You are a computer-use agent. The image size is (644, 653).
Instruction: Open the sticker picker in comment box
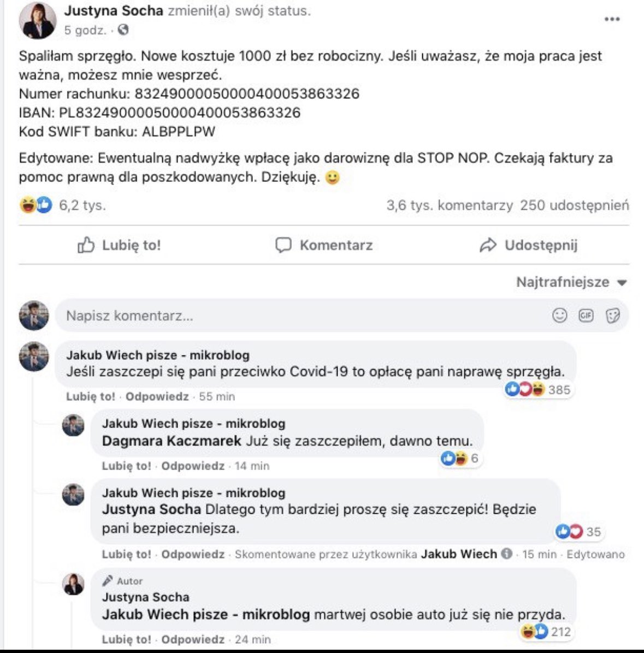[x=613, y=315]
